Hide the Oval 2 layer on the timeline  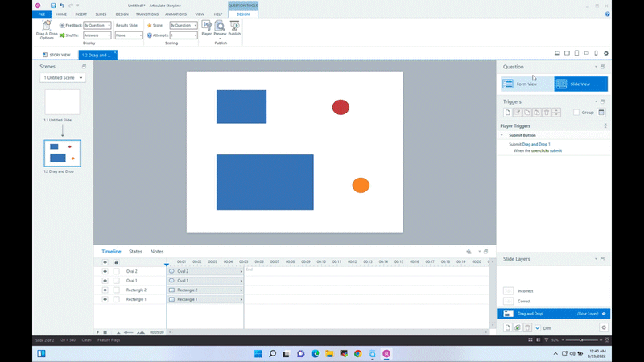105,272
